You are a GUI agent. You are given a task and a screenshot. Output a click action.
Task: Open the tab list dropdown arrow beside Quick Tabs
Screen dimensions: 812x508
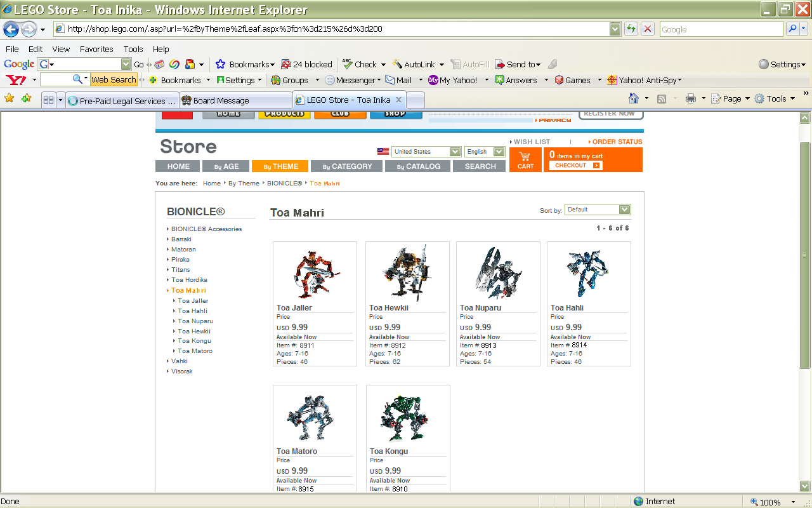pos(61,100)
